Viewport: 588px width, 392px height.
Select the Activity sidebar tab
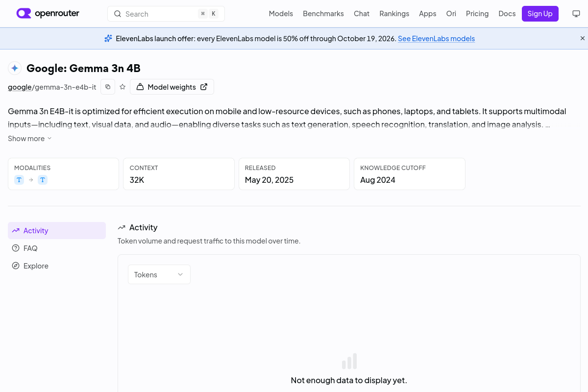(57, 230)
